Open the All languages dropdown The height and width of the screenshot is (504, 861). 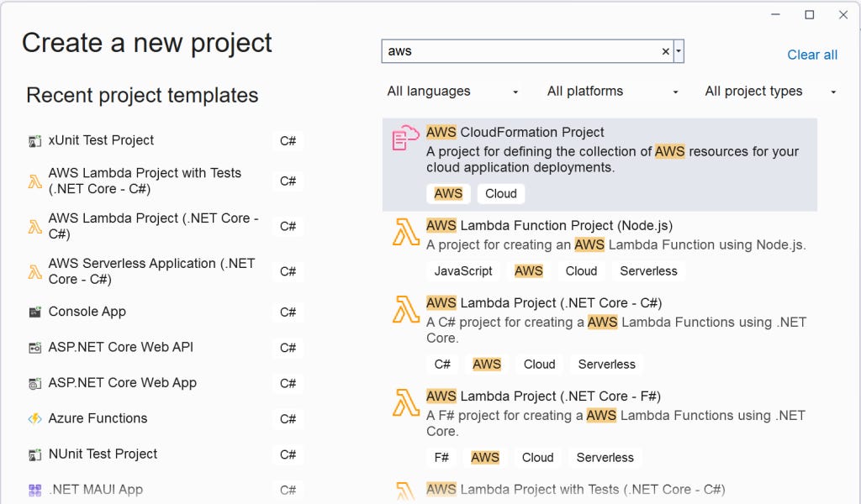452,91
